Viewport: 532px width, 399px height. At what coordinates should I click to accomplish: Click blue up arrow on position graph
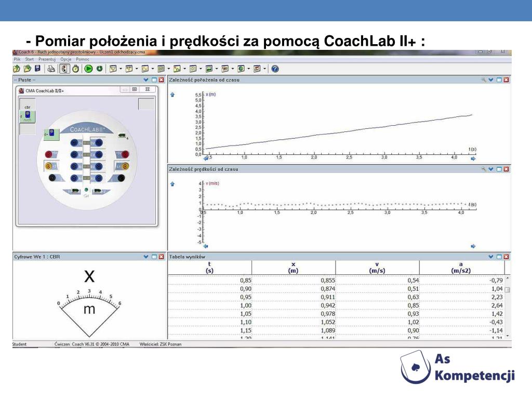click(172, 95)
